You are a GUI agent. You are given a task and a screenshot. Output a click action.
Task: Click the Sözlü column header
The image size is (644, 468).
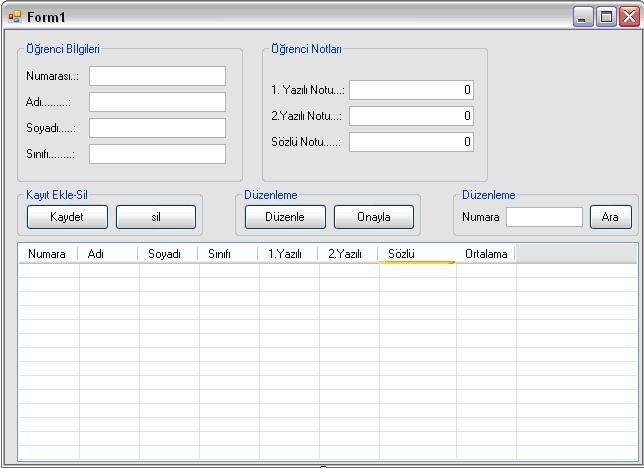point(417,254)
